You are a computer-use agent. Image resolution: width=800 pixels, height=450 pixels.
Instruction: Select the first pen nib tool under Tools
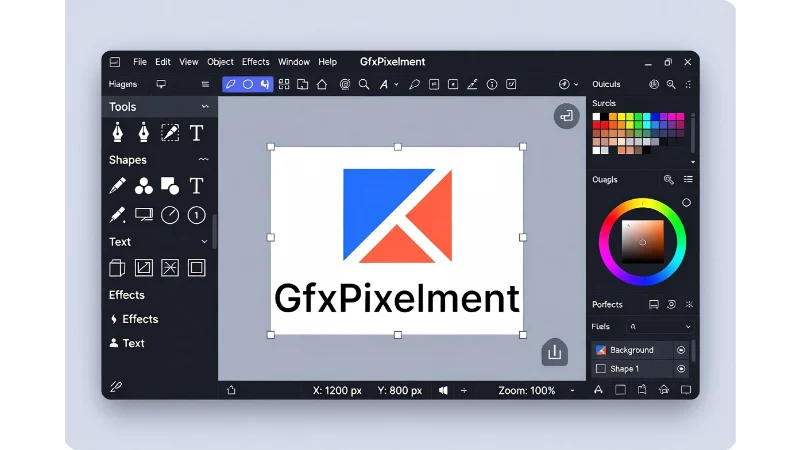117,133
